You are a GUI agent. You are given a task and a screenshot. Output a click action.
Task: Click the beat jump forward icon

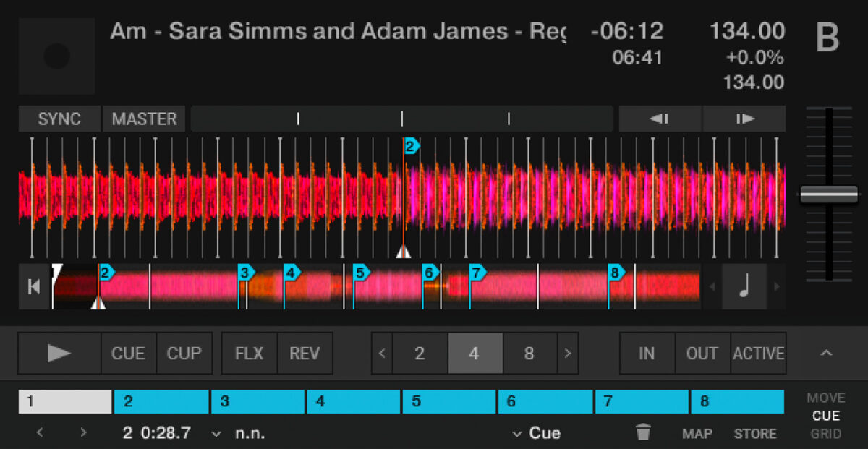pos(744,119)
